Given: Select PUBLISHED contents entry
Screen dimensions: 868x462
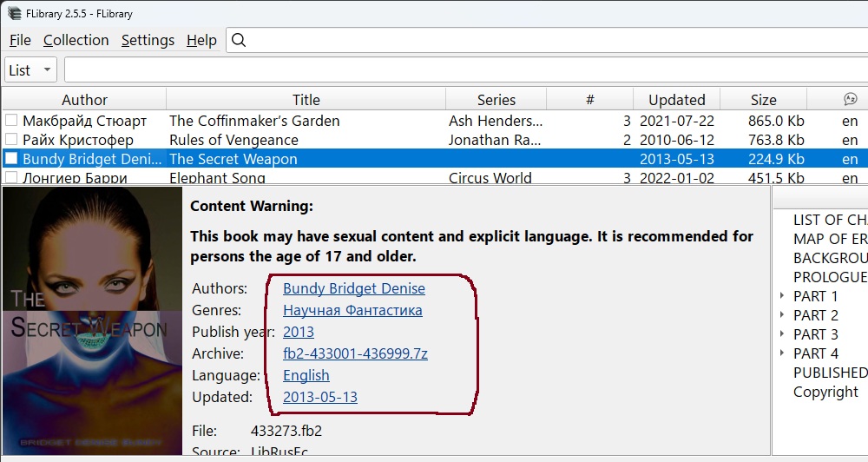Looking at the screenshot, I should [x=830, y=373].
